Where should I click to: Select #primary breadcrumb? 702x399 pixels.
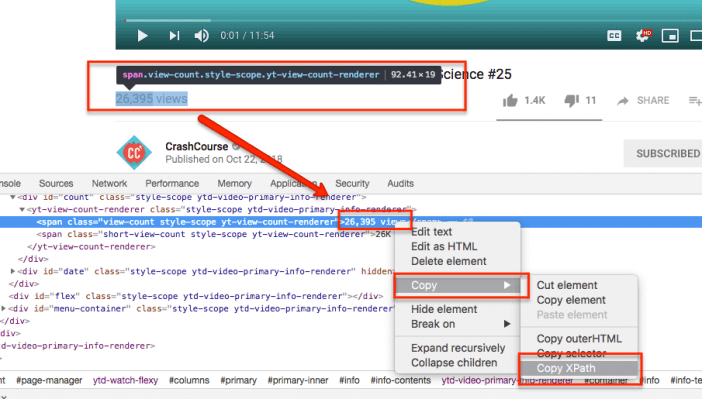click(238, 381)
